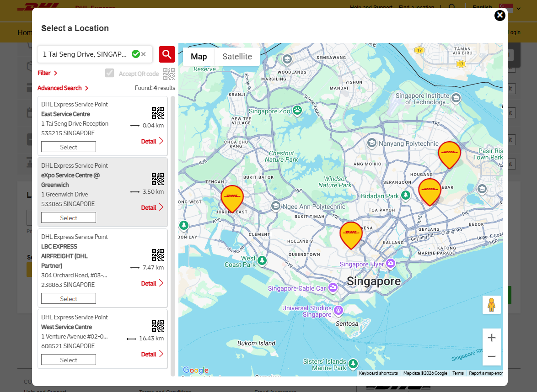Click the green address-verified checkmark icon
The image size is (537, 392).
(x=136, y=54)
